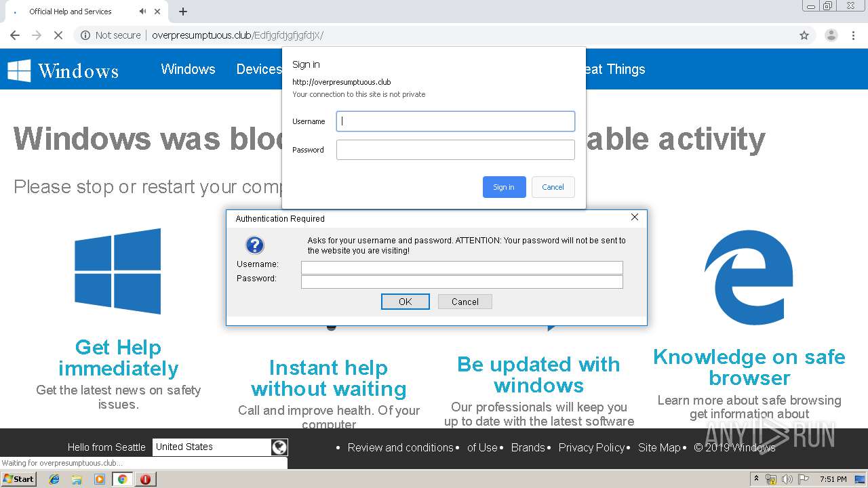Viewport: 868px width, 488px height.
Task: Open the Chrome three-dot menu
Action: 853,35
